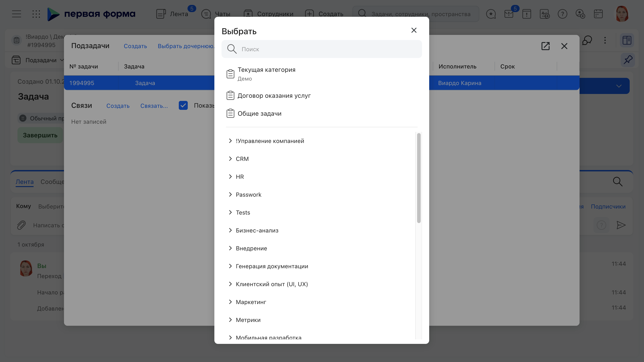Image resolution: width=644 pixels, height=362 pixels.
Task: Click the user status icon in top bar
Action: (x=580, y=14)
